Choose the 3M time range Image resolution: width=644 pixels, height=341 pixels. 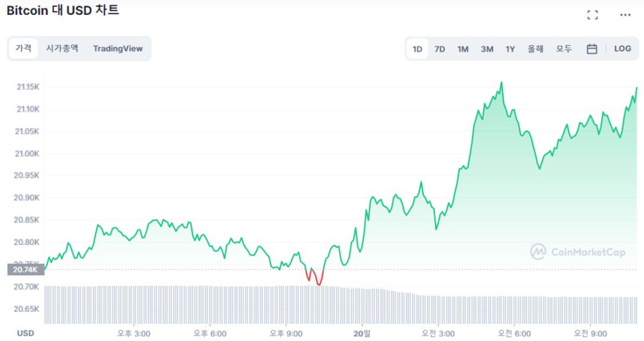487,49
